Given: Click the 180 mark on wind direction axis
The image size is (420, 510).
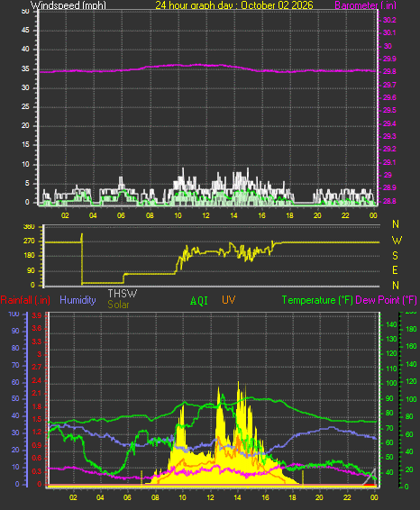Looking at the screenshot, I should click(29, 256).
